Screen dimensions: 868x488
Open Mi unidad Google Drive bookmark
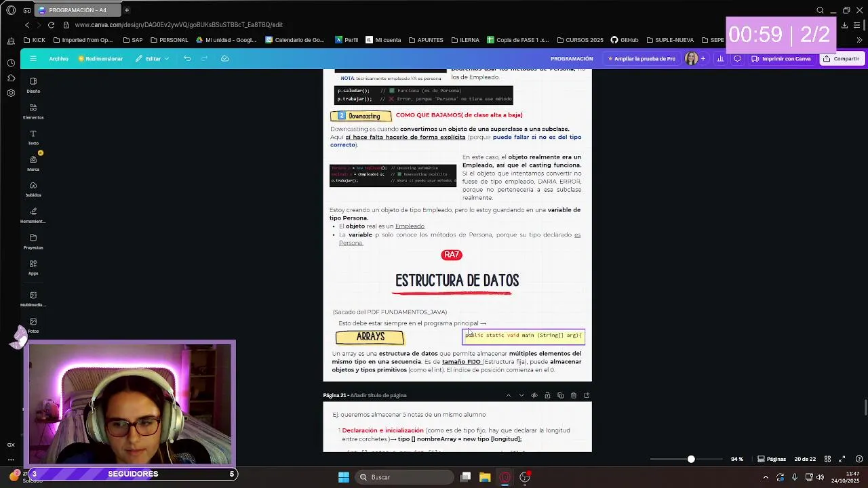(x=226, y=40)
